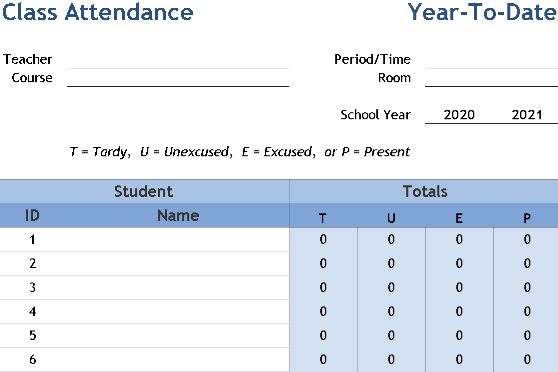Select student ID 4 cell
The image size is (558, 372).
(32, 311)
